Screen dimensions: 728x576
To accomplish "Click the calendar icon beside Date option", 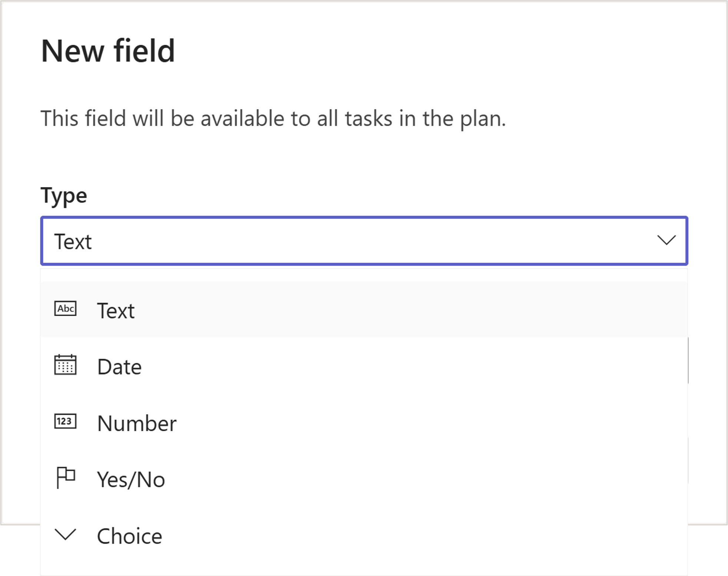I will (x=66, y=366).
